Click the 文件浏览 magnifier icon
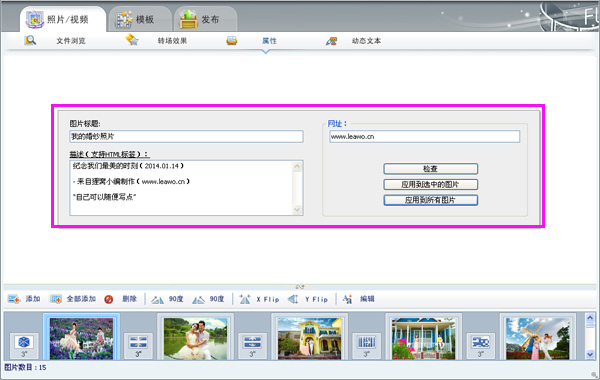This screenshot has height=380, width=600. click(x=30, y=40)
